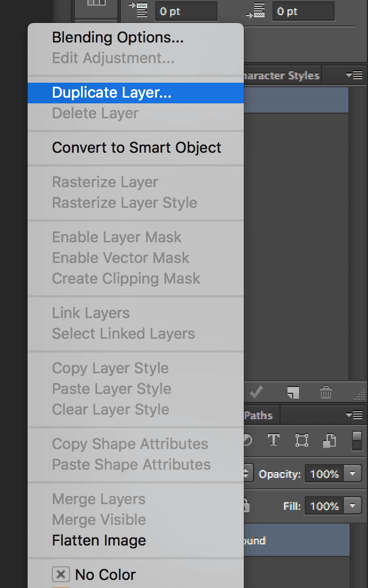Switch to the Paths tab
This screenshot has height=588, width=368.
pos(258,415)
